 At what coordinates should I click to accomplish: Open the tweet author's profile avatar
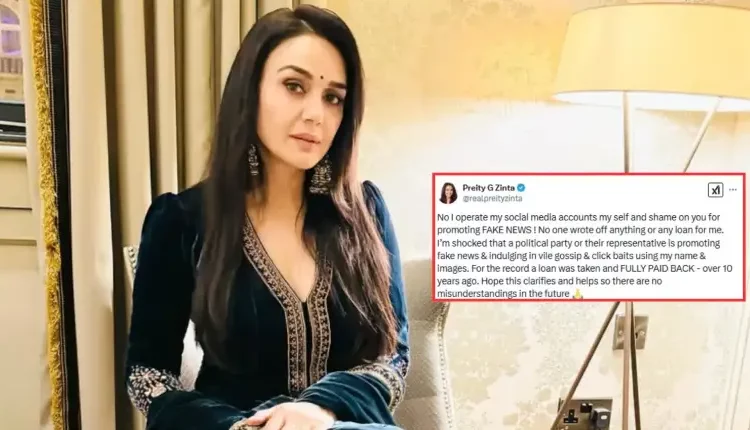(448, 193)
